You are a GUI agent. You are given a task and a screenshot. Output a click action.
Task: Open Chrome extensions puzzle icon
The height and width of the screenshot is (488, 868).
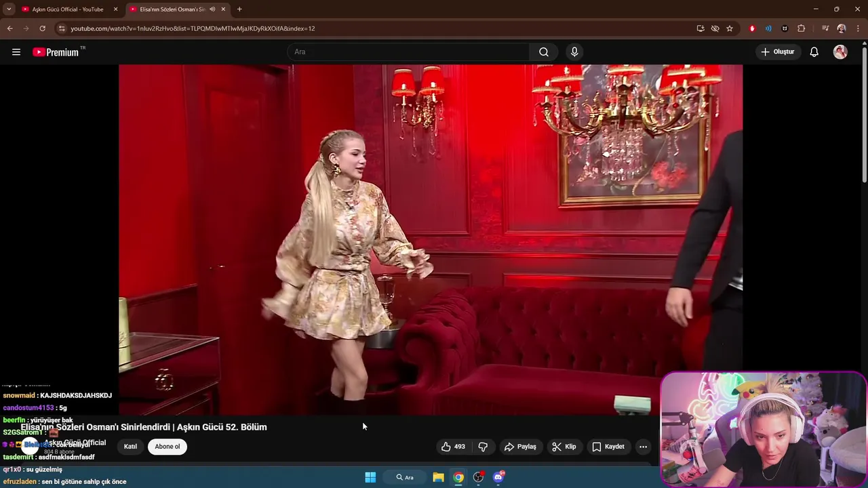(x=801, y=28)
